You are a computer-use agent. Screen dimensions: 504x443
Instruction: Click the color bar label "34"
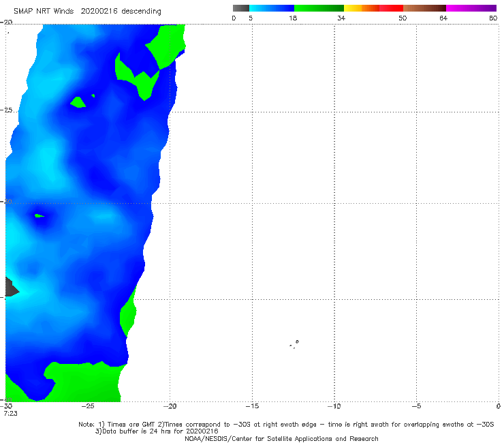coord(341,18)
